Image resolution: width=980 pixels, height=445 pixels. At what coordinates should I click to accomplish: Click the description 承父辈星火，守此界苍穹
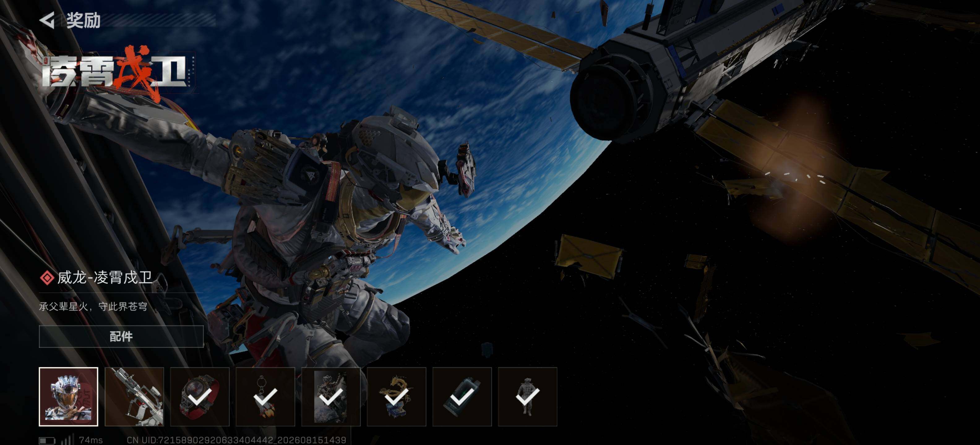point(93,307)
